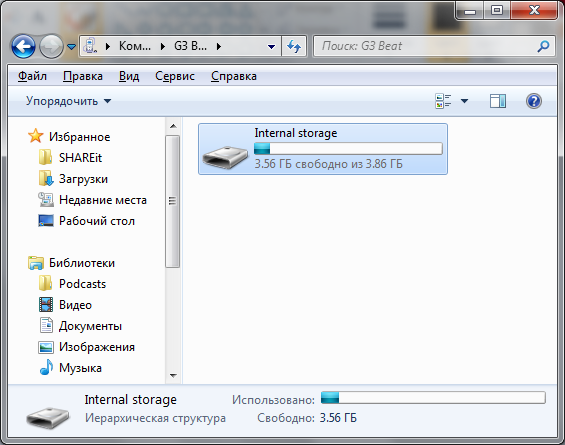Open the Internal storage drive icon
Viewport: 565px width, 445px height.
click(x=225, y=157)
